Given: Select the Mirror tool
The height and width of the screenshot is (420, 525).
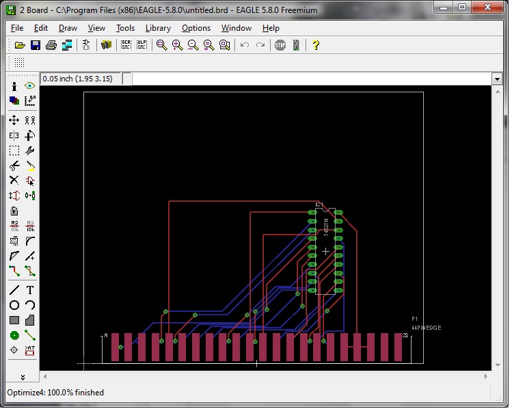Looking at the screenshot, I should click(x=14, y=135).
